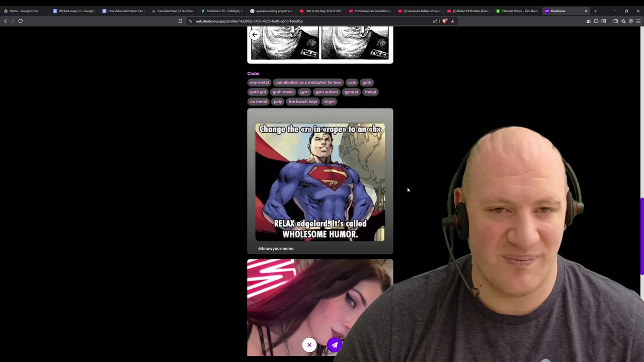The width and height of the screenshot is (644, 362).
Task: Click the green toggle extension icon in toolbar
Action: point(589,21)
